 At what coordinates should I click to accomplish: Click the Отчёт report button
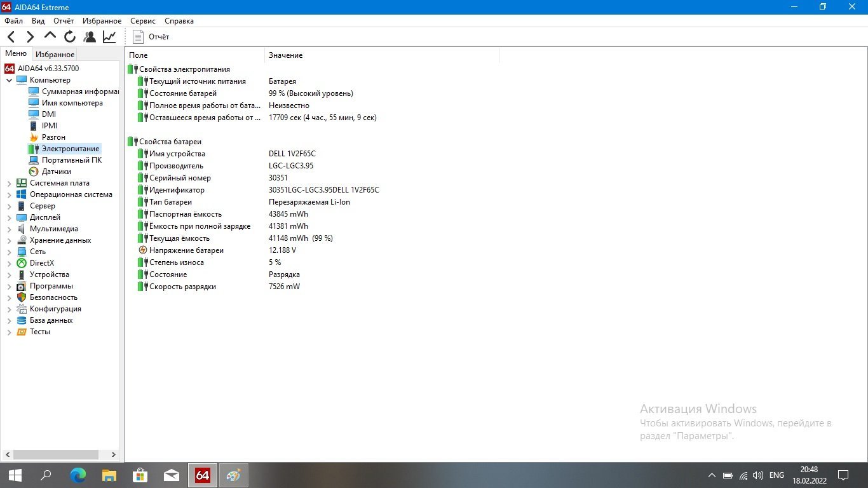tap(151, 37)
